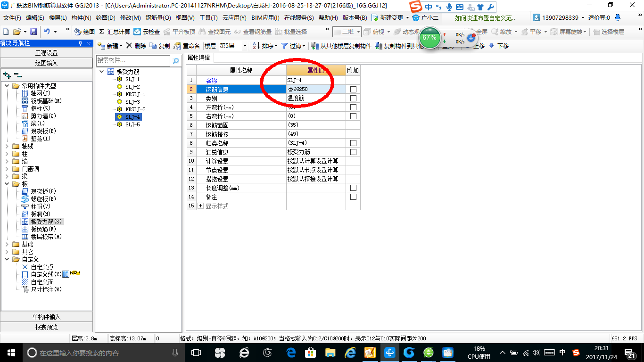Screen dimensions: 644x362
Task: Click search magnifier beside 搜索构件 box
Action: (x=176, y=61)
